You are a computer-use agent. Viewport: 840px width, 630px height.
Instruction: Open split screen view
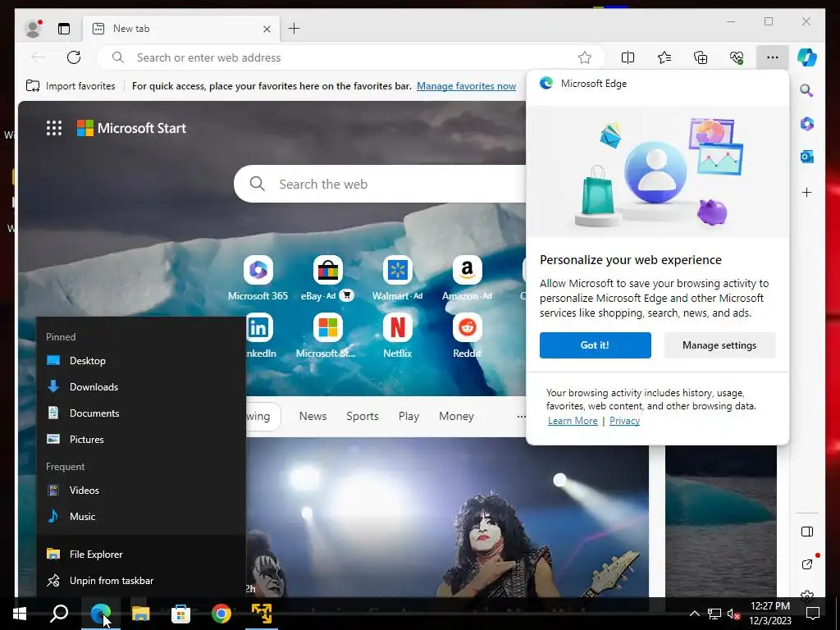tap(628, 57)
